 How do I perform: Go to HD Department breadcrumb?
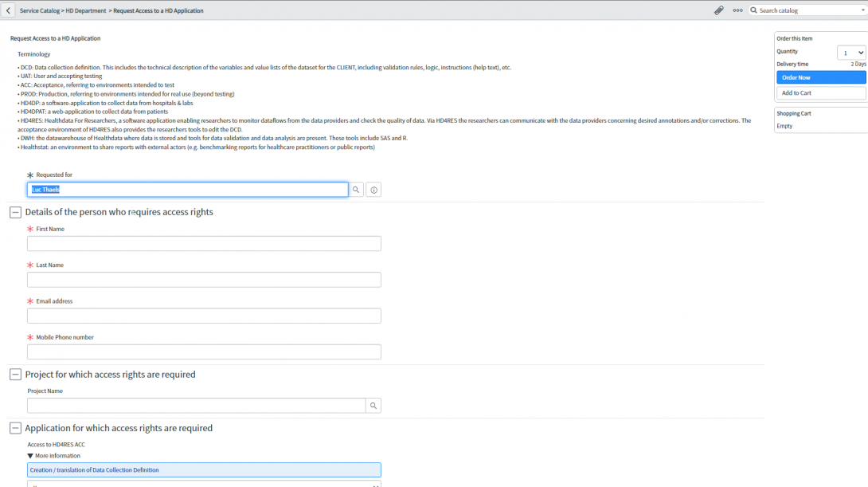click(86, 11)
